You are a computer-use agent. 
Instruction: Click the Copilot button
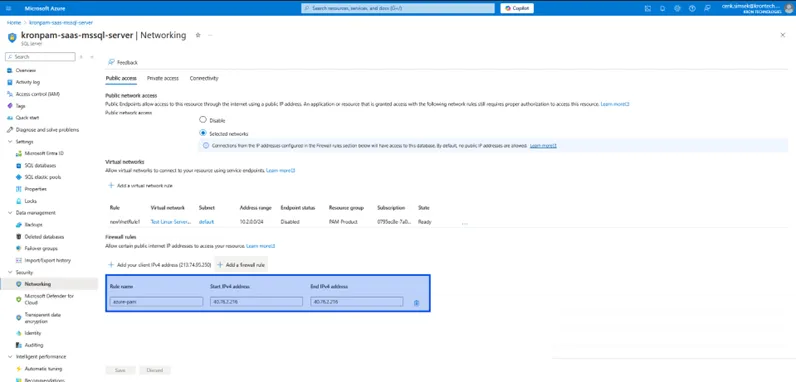coord(517,8)
